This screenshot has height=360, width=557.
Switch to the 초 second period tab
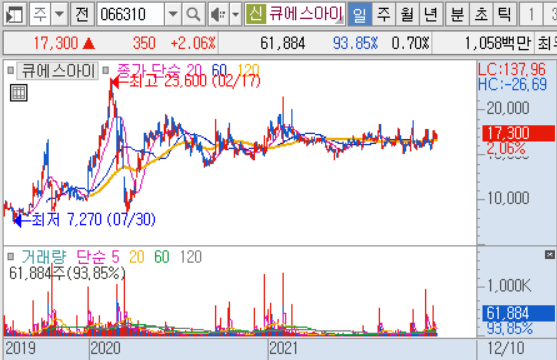click(x=481, y=15)
